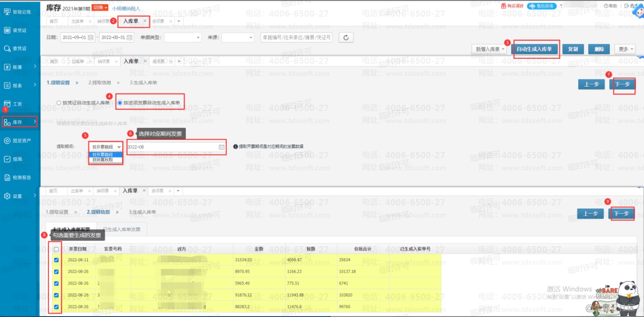This screenshot has height=317, width=644.
Task: Click the 有奖调研 gift icon
Action: [x=504, y=6]
